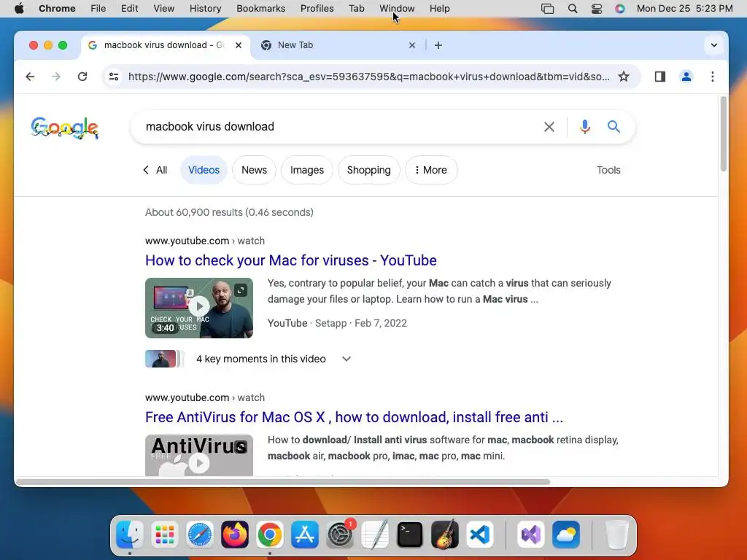Screen dimensions: 747x560
Task: Go back to All results
Action: pos(155,170)
